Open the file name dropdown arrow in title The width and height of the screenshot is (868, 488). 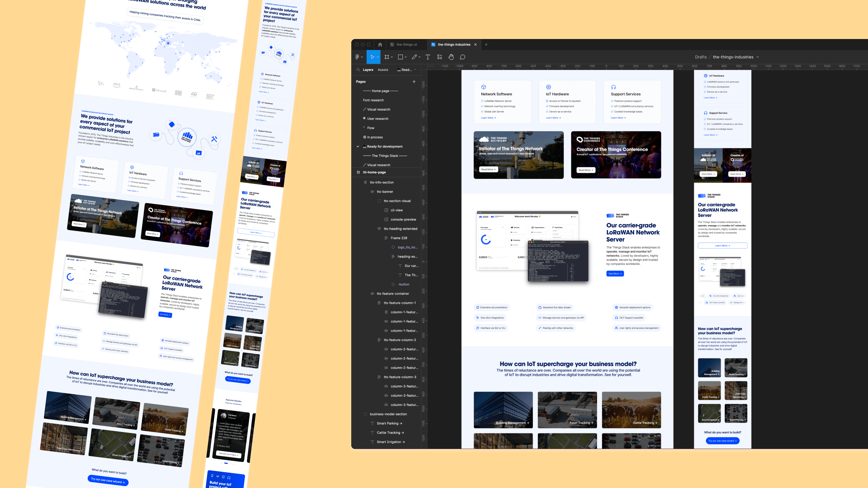pos(758,57)
